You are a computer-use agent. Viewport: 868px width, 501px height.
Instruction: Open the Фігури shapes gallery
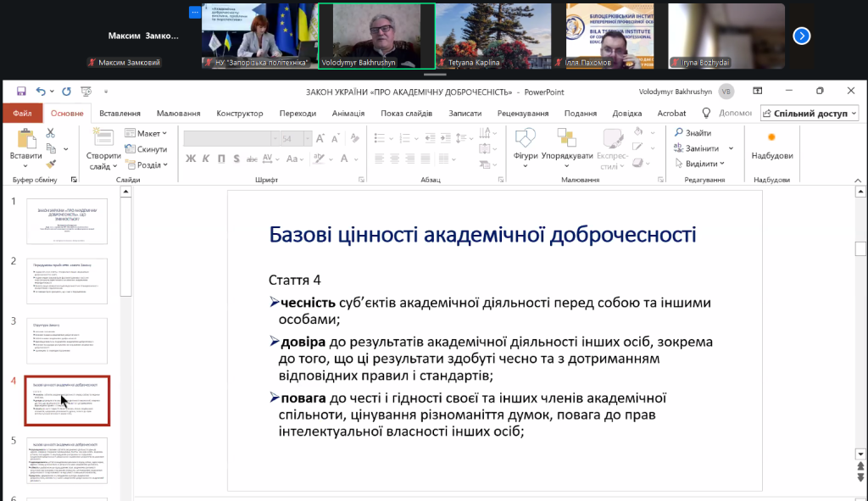click(525, 146)
